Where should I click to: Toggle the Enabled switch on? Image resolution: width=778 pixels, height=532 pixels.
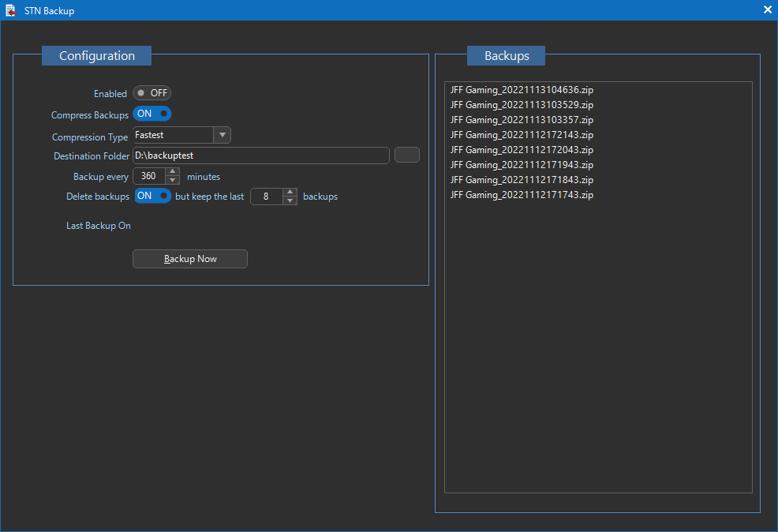point(151,93)
